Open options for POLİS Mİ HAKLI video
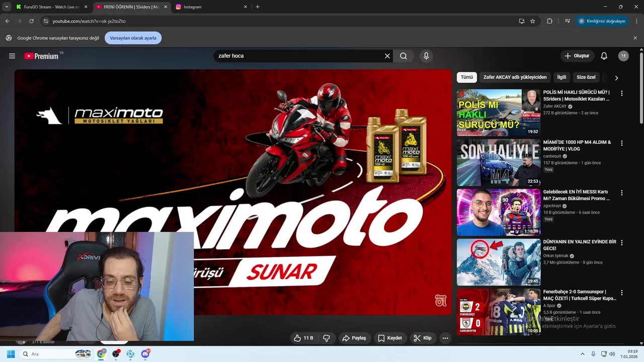This screenshot has height=362, width=644. click(622, 93)
